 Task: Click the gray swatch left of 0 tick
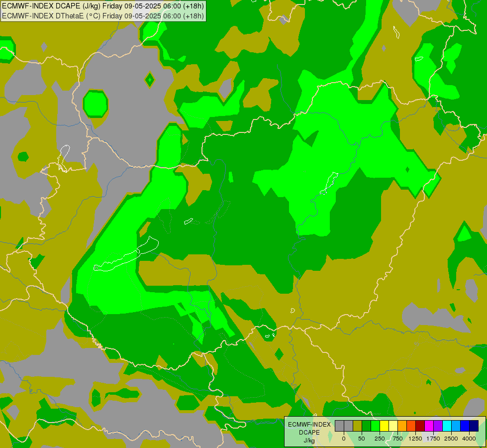339,426
